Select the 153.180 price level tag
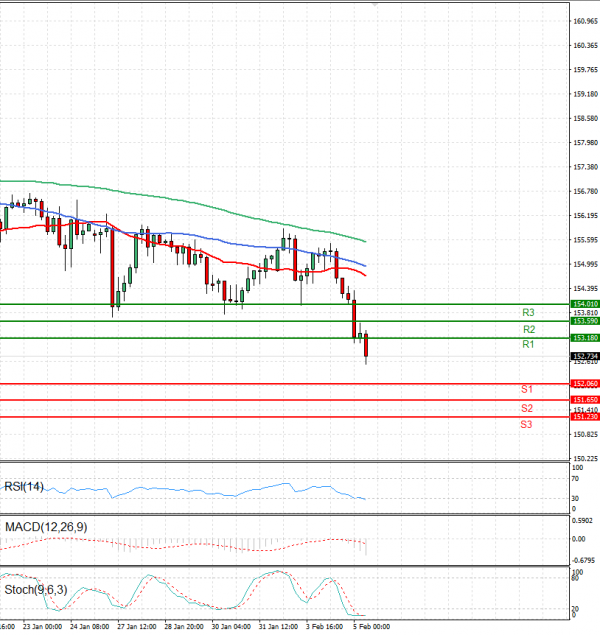 (585, 338)
